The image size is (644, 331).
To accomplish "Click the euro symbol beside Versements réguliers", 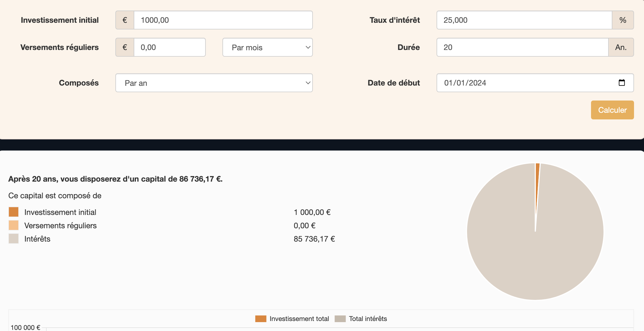I will coord(125,47).
